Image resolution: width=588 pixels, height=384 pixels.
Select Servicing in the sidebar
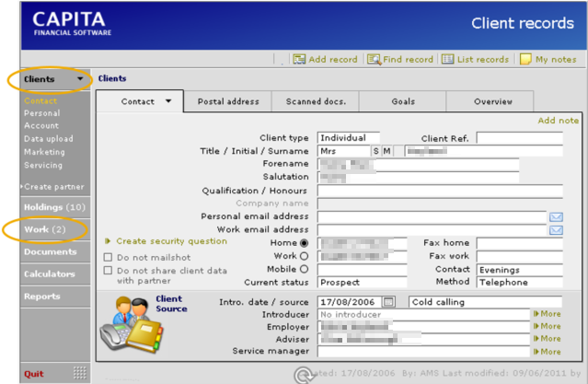[x=43, y=165]
